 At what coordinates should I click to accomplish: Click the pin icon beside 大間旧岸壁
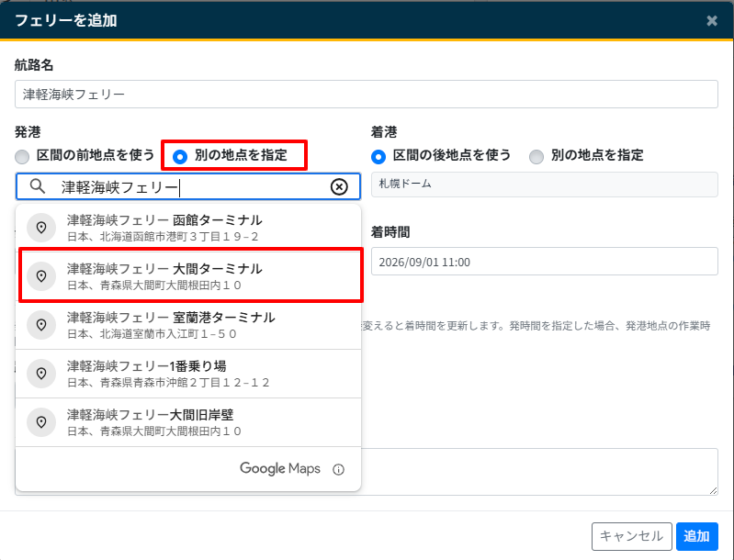pyautogui.click(x=41, y=422)
